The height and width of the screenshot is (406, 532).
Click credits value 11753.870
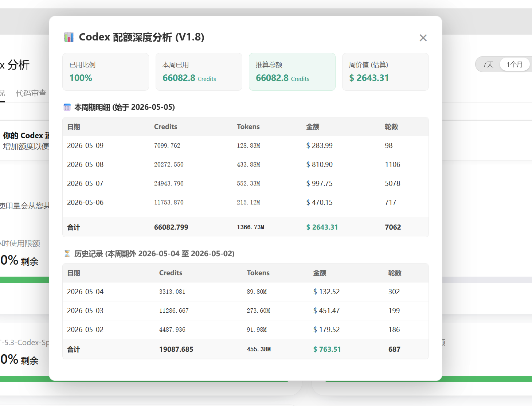point(169,202)
